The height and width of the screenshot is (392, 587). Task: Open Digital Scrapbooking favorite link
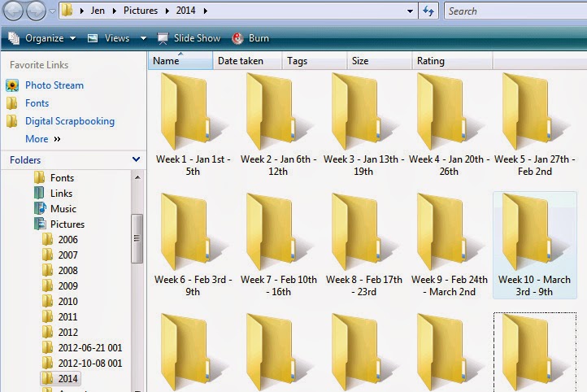pyautogui.click(x=70, y=121)
